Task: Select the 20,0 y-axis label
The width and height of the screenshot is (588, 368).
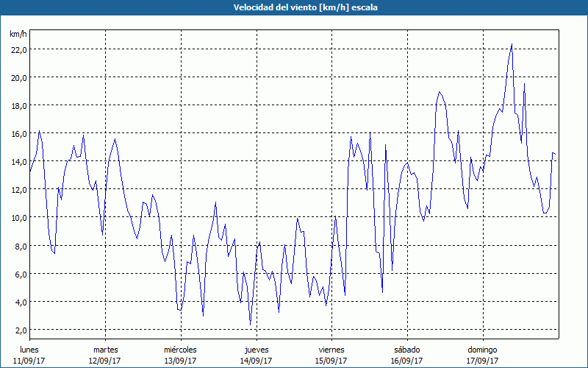Action: (18, 77)
